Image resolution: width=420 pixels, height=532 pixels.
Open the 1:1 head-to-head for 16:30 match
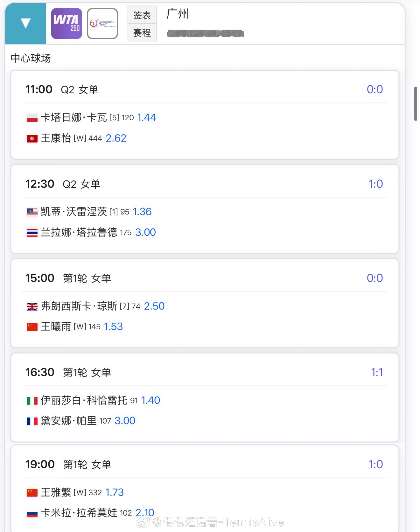point(377,372)
